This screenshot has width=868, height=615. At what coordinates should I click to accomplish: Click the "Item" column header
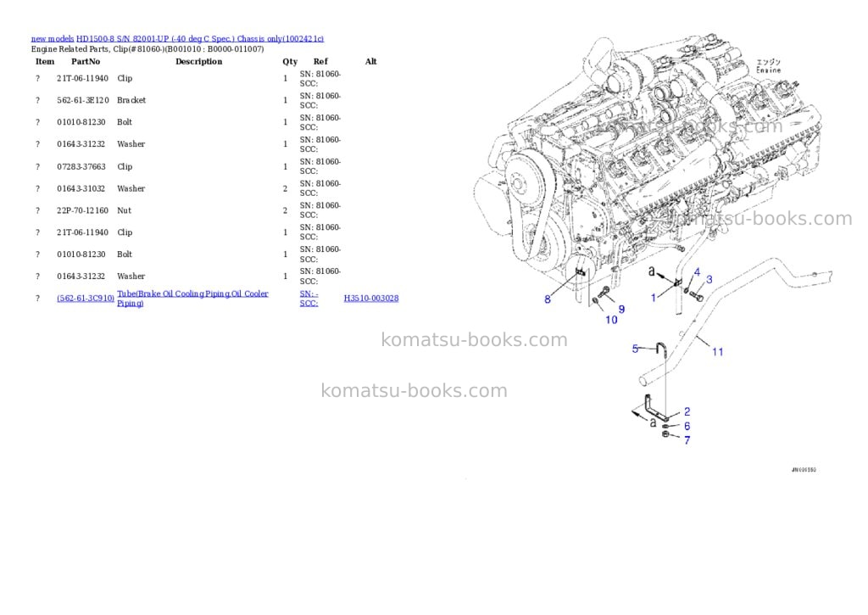coord(45,61)
